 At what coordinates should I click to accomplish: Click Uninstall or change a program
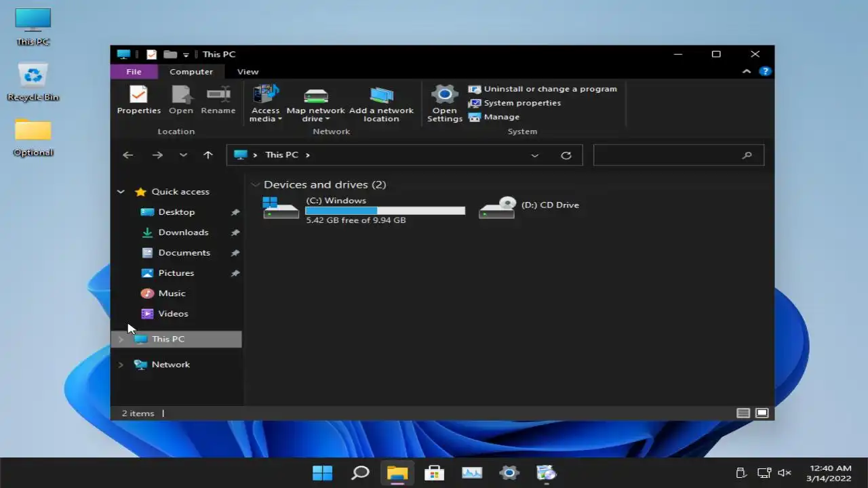[542, 89]
